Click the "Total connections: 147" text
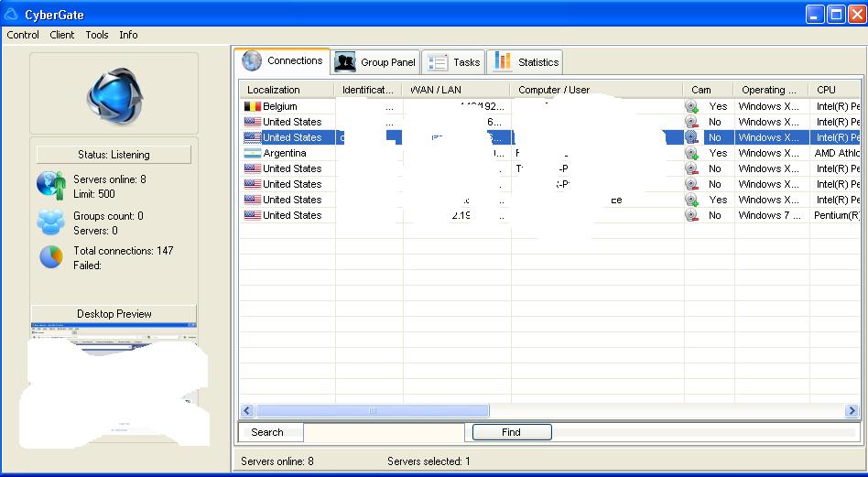The width and height of the screenshot is (868, 477). coord(124,251)
